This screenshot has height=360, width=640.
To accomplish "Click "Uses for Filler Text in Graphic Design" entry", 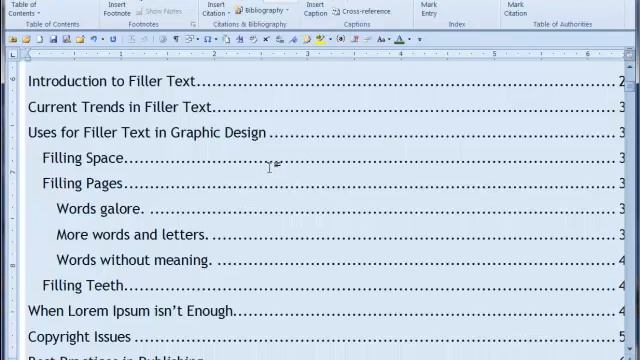I will [x=325, y=133].
